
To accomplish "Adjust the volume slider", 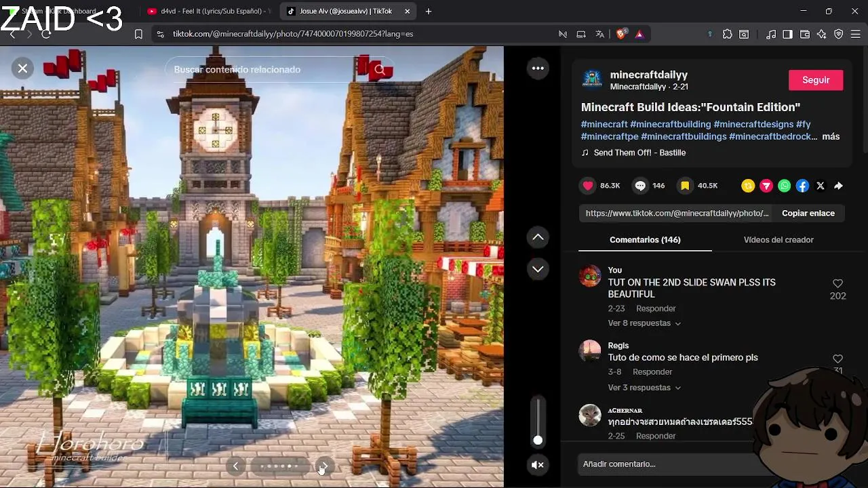I will 538,422.
